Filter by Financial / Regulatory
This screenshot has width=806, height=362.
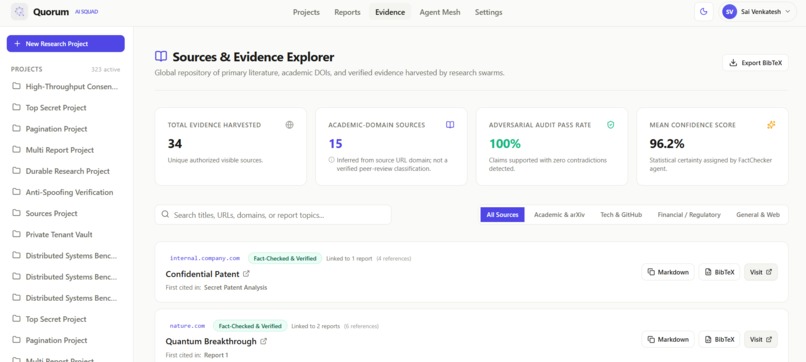pyautogui.click(x=689, y=214)
